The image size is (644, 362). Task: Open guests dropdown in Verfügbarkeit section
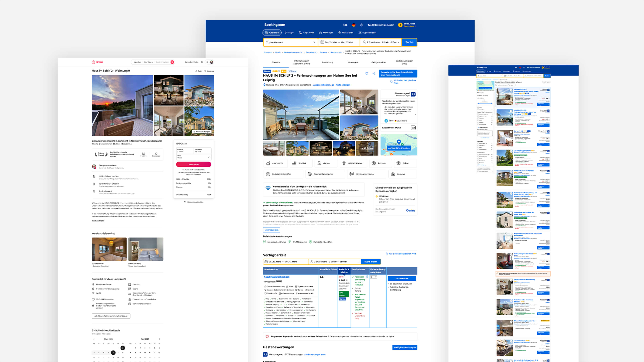pyautogui.click(x=335, y=262)
